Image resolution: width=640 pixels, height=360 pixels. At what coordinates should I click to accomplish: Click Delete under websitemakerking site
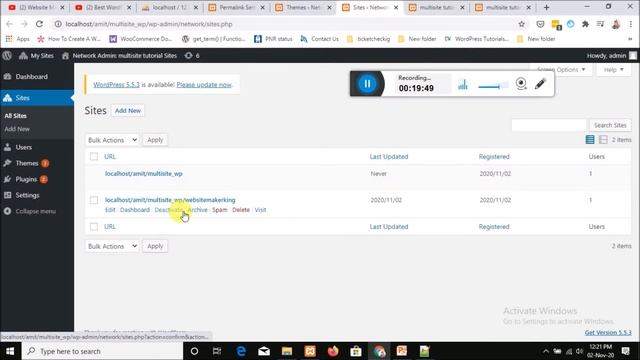[241, 210]
